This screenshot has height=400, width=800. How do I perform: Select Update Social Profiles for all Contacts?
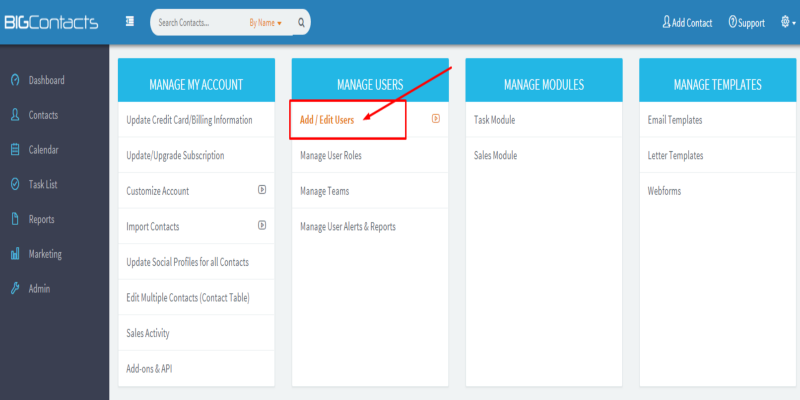pyautogui.click(x=187, y=262)
